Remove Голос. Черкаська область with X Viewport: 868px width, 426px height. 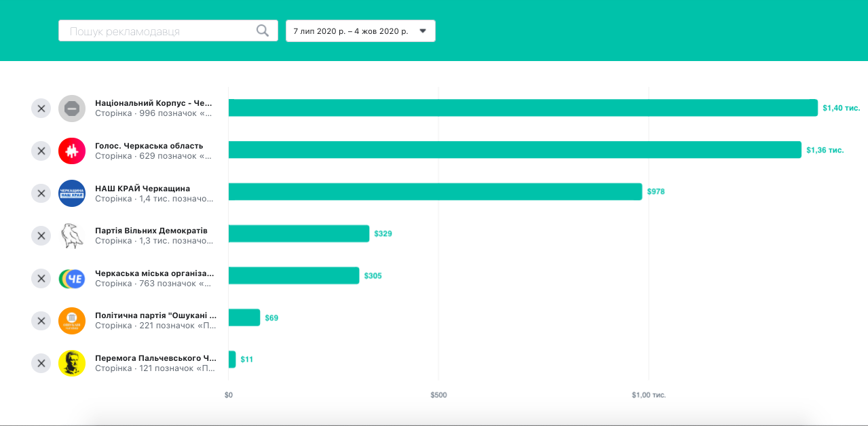click(41, 151)
